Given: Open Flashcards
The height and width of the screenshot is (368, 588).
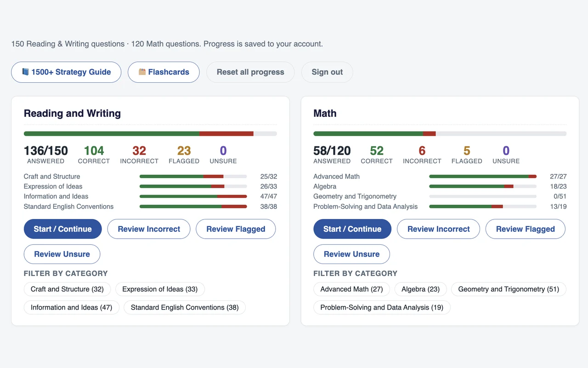Looking at the screenshot, I should [164, 72].
